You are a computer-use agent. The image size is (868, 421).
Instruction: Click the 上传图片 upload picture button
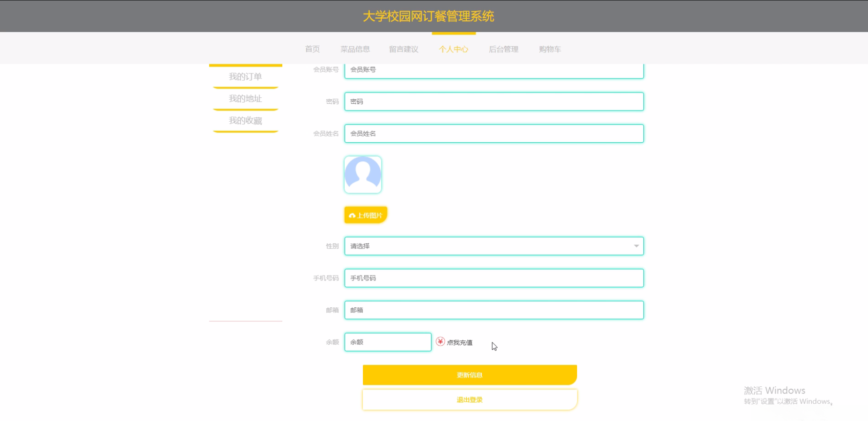tap(365, 215)
